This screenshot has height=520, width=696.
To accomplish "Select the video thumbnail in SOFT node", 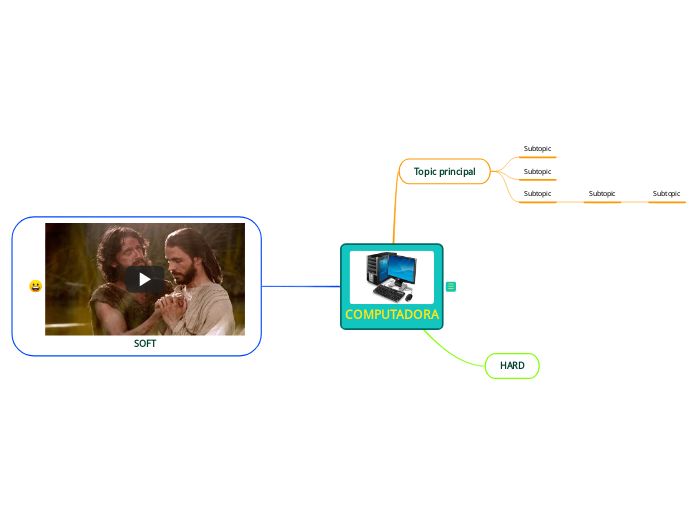I will click(x=145, y=279).
